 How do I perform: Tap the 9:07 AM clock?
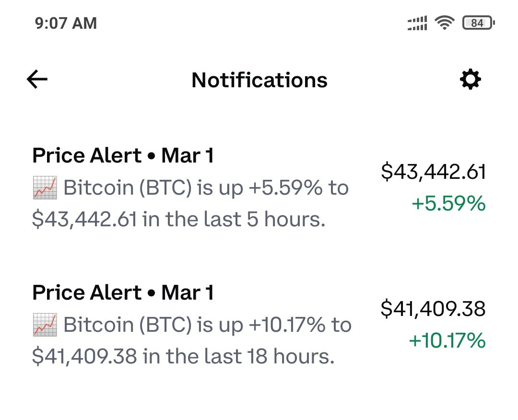point(66,23)
